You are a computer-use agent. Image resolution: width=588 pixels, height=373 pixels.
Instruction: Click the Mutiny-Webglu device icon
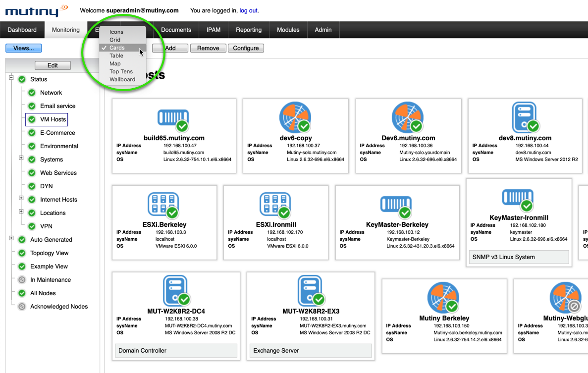(x=566, y=298)
